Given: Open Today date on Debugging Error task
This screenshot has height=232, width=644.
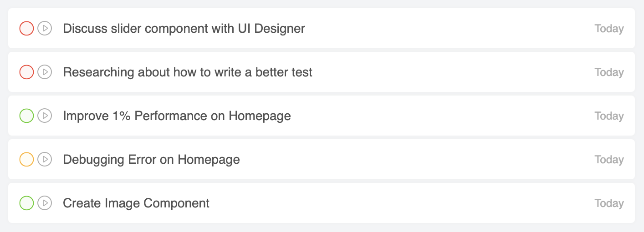Looking at the screenshot, I should tap(609, 159).
